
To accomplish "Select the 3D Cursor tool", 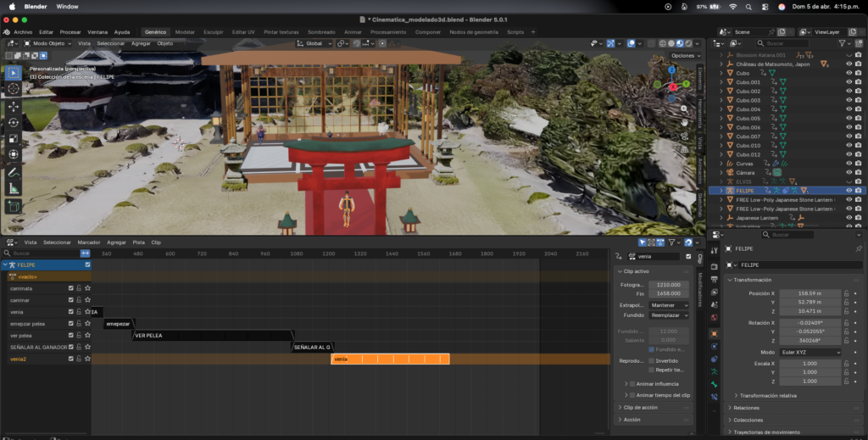I will click(14, 90).
